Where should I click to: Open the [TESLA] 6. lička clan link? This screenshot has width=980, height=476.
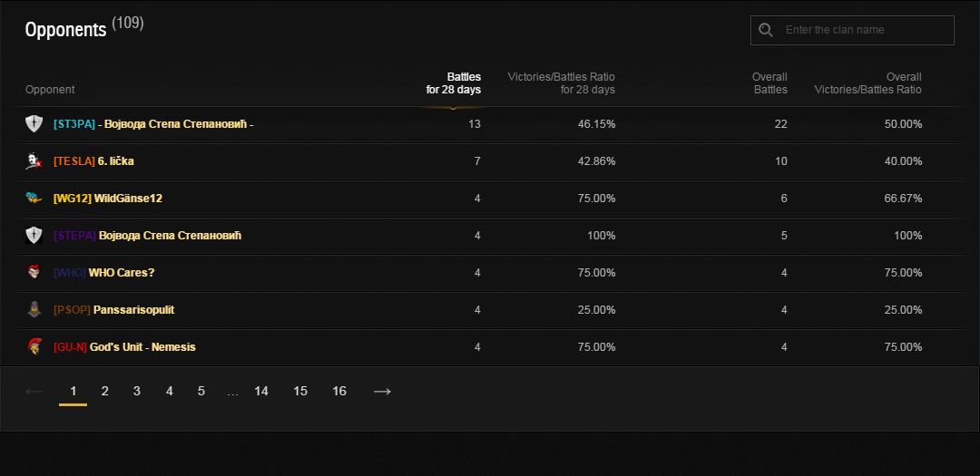click(x=93, y=161)
